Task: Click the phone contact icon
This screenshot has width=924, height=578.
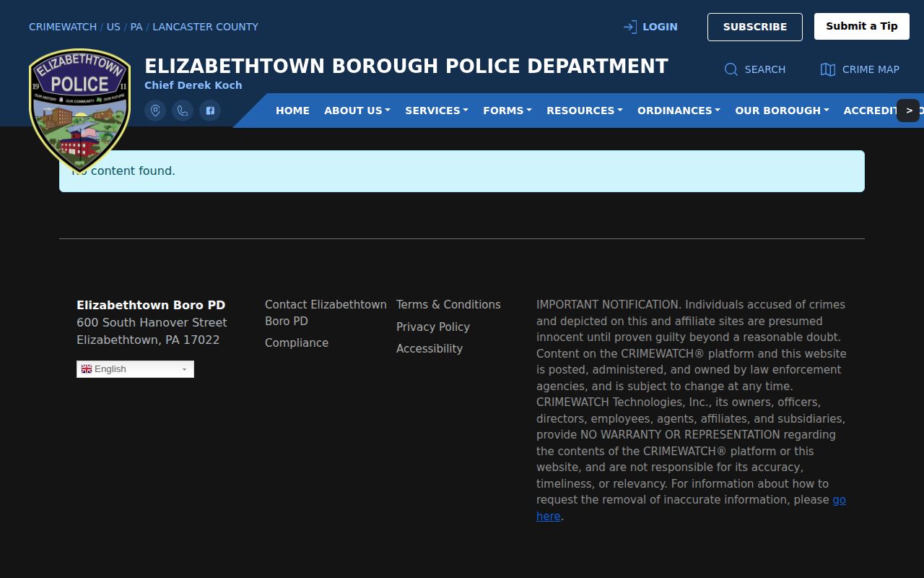Action: (183, 111)
